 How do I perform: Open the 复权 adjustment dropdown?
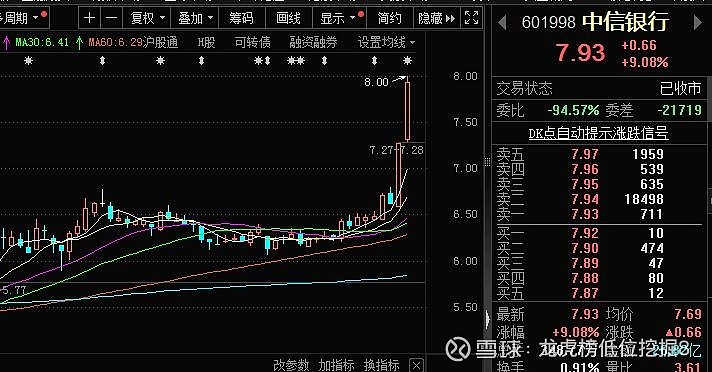148,18
